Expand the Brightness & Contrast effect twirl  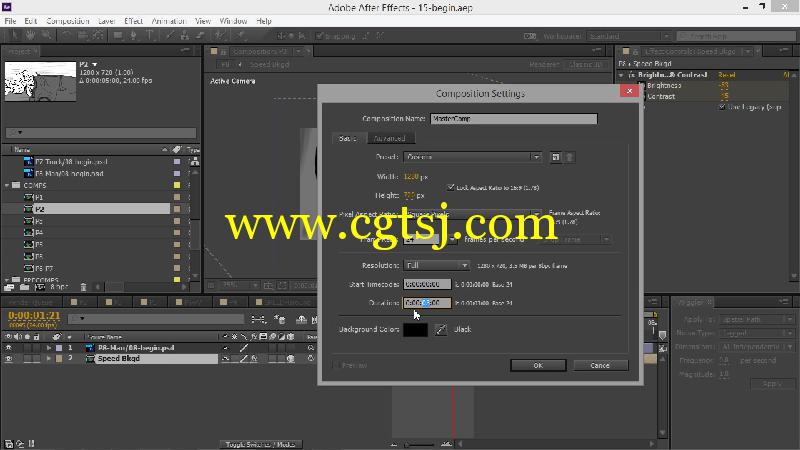coord(621,75)
